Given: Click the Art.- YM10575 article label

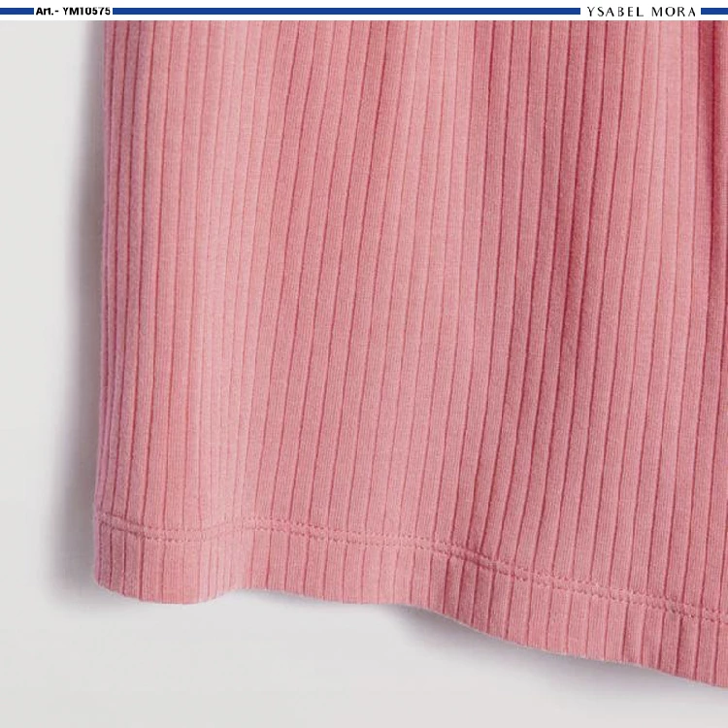Looking at the screenshot, I should [x=73, y=12].
